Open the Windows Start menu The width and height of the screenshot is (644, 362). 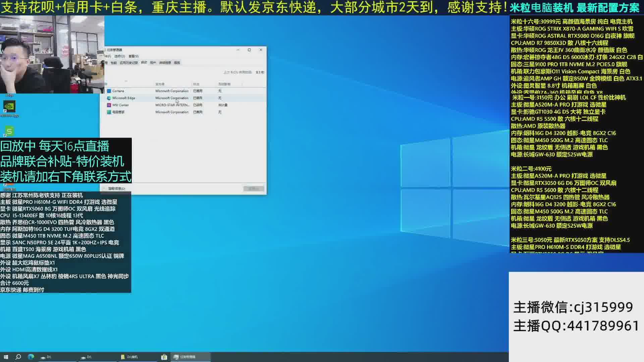coord(6,357)
